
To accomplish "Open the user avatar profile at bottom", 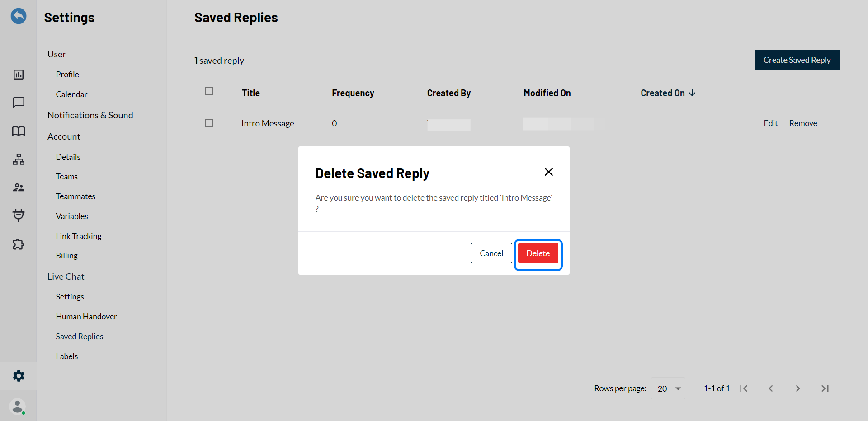I will pos(18,407).
